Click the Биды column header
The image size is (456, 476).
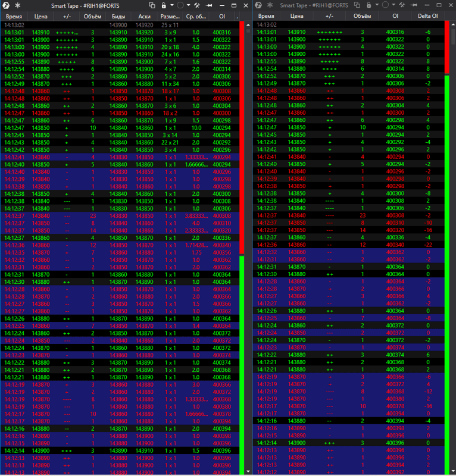pyautogui.click(x=118, y=17)
